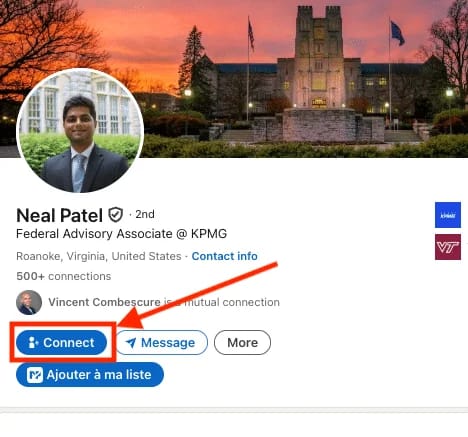Viewport: 468px width, 437px height.
Task: Click Ajouter à ma liste button
Action: [90, 375]
